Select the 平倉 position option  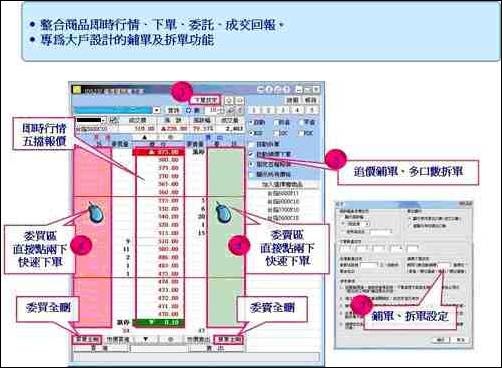click(301, 123)
